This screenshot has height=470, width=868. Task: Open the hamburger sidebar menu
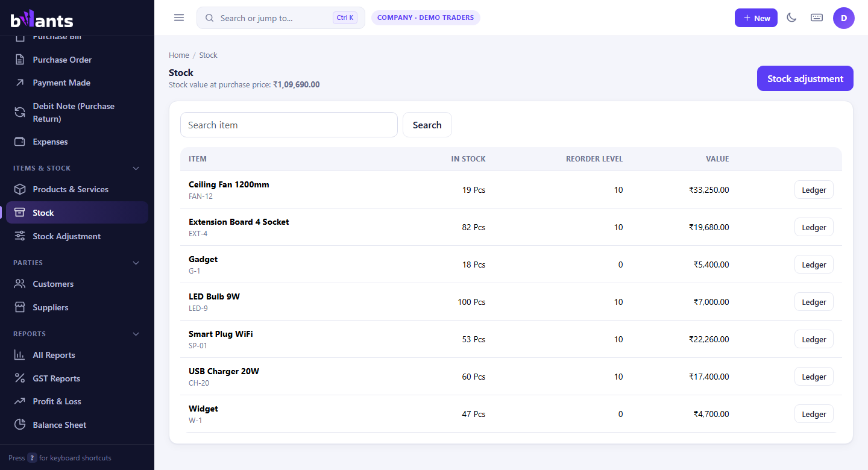coord(179,17)
